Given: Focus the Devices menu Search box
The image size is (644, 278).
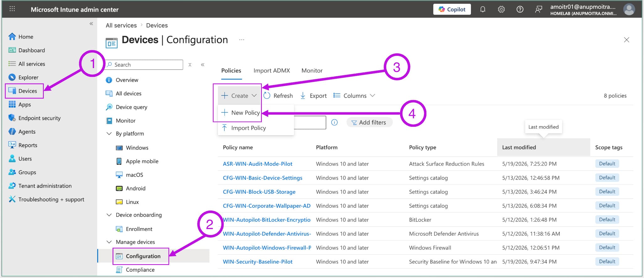Looking at the screenshot, I should tap(144, 65).
